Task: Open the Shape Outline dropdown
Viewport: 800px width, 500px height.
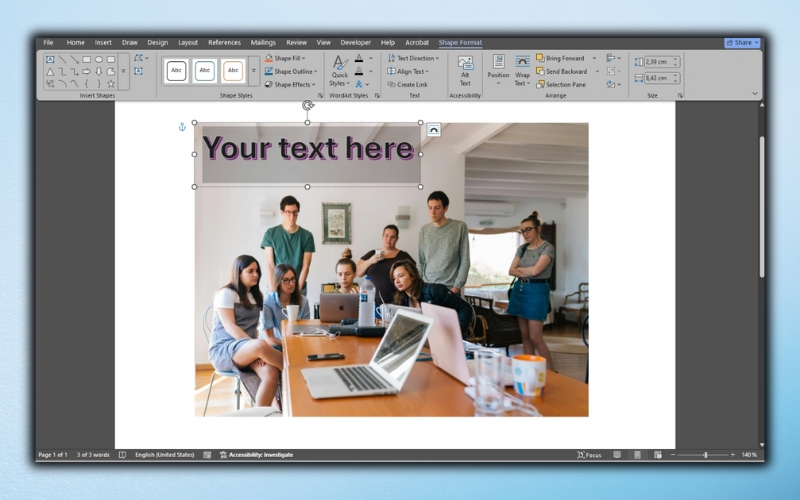Action: tap(291, 71)
